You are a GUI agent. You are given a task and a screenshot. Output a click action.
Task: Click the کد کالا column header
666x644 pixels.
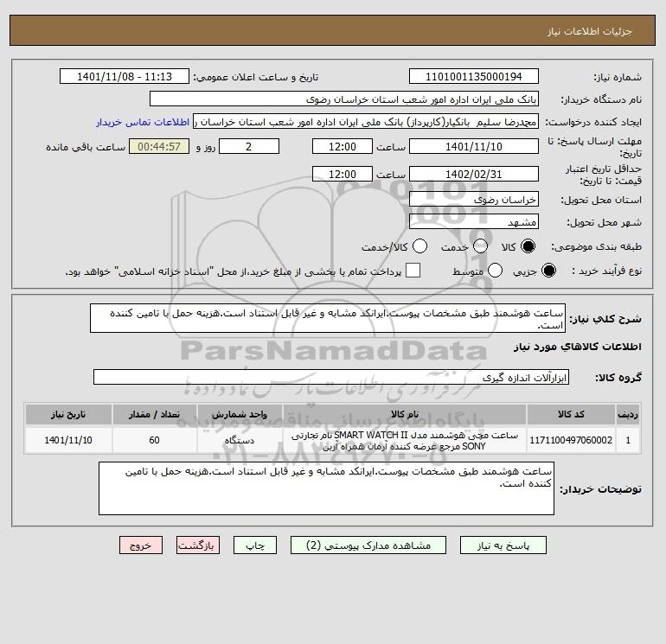pyautogui.click(x=571, y=414)
